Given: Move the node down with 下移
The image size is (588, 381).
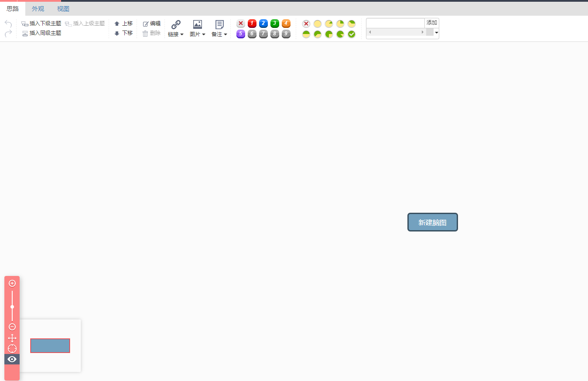Looking at the screenshot, I should pos(123,33).
